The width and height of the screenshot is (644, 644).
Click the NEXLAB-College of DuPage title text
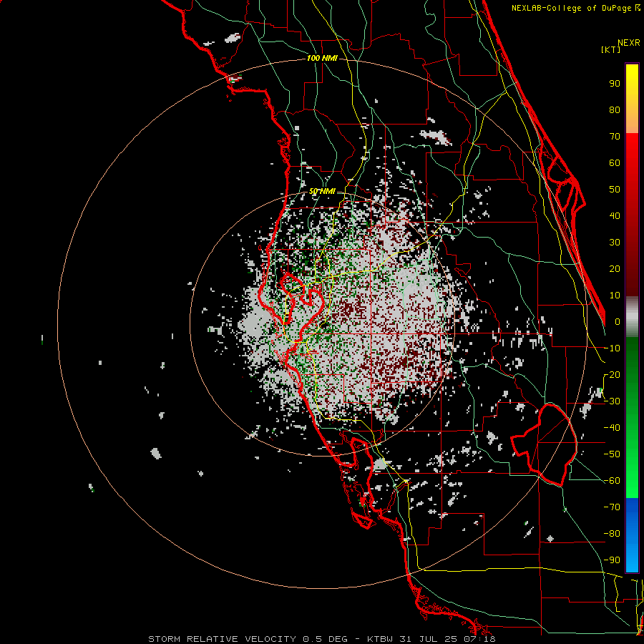tap(575, 8)
